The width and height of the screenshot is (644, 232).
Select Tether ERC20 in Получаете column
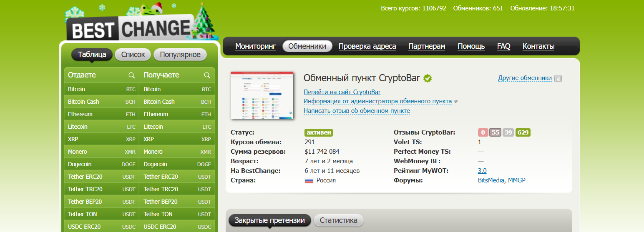pyautogui.click(x=177, y=177)
